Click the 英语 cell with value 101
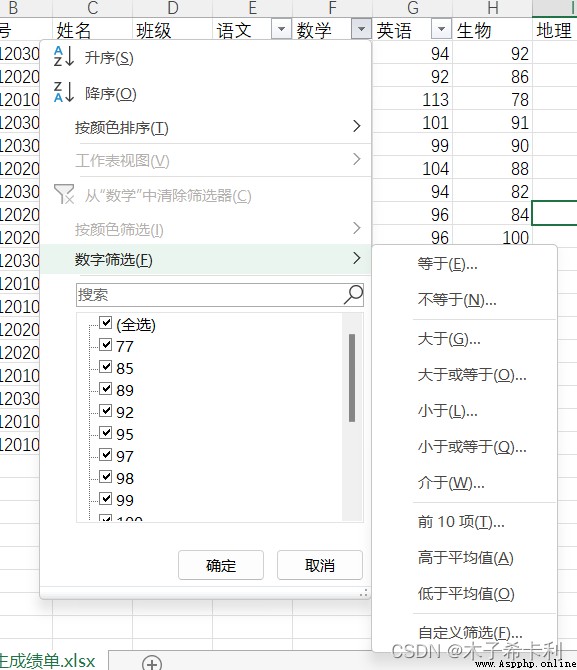Image resolution: width=577 pixels, height=670 pixels. (412, 122)
